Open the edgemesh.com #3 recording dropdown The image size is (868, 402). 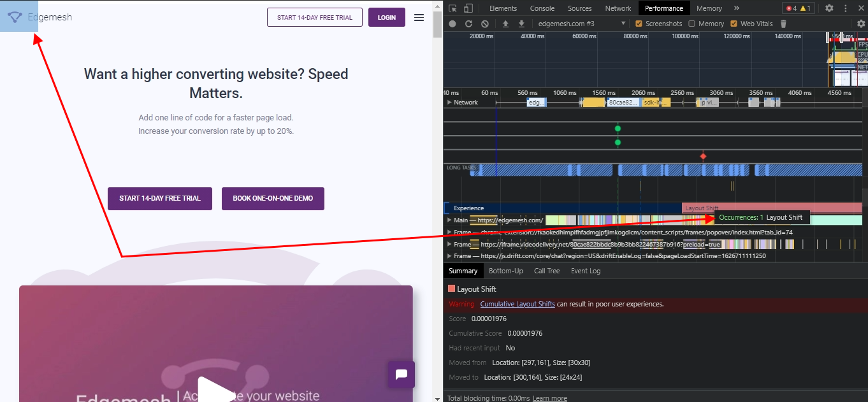582,24
